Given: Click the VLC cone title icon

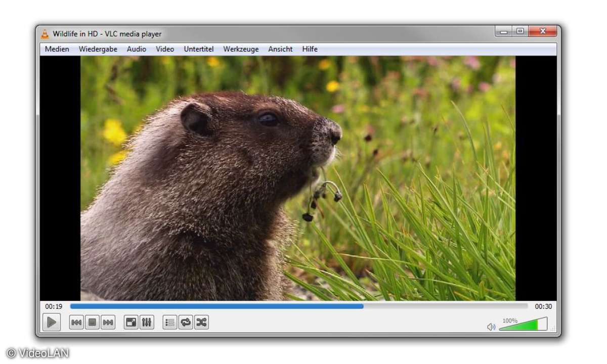Looking at the screenshot, I should (45, 34).
